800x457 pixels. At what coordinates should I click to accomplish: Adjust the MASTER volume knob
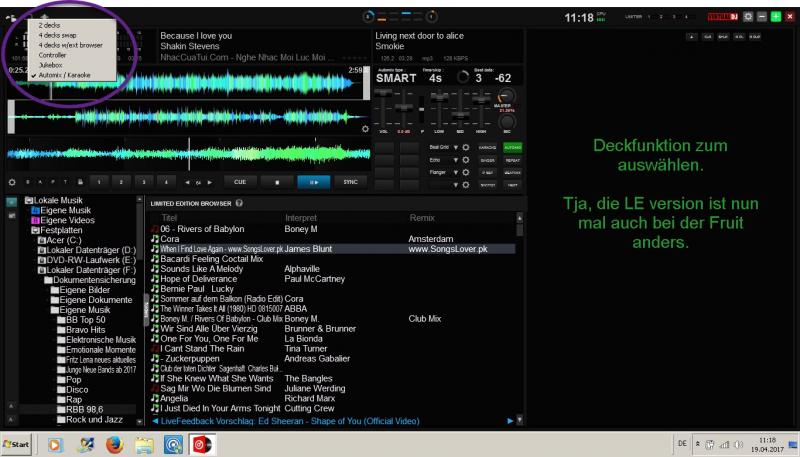click(x=506, y=96)
